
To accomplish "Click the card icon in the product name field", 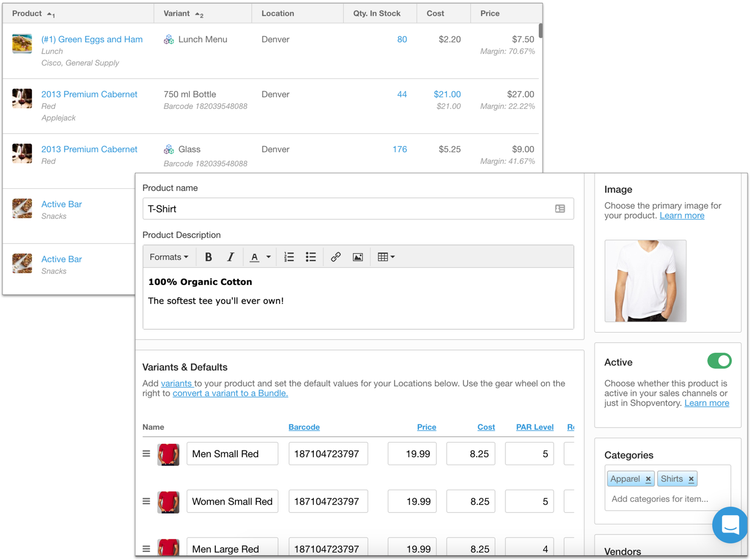I will pos(560,209).
